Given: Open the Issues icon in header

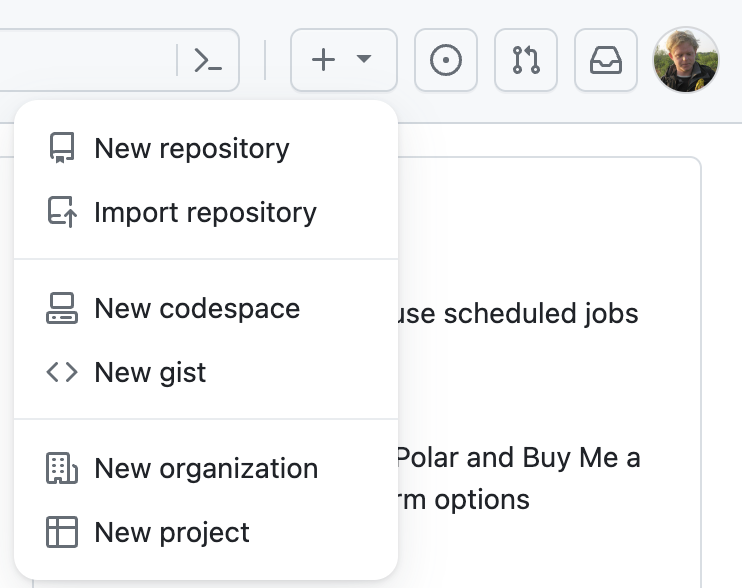Looking at the screenshot, I should [x=445, y=60].
